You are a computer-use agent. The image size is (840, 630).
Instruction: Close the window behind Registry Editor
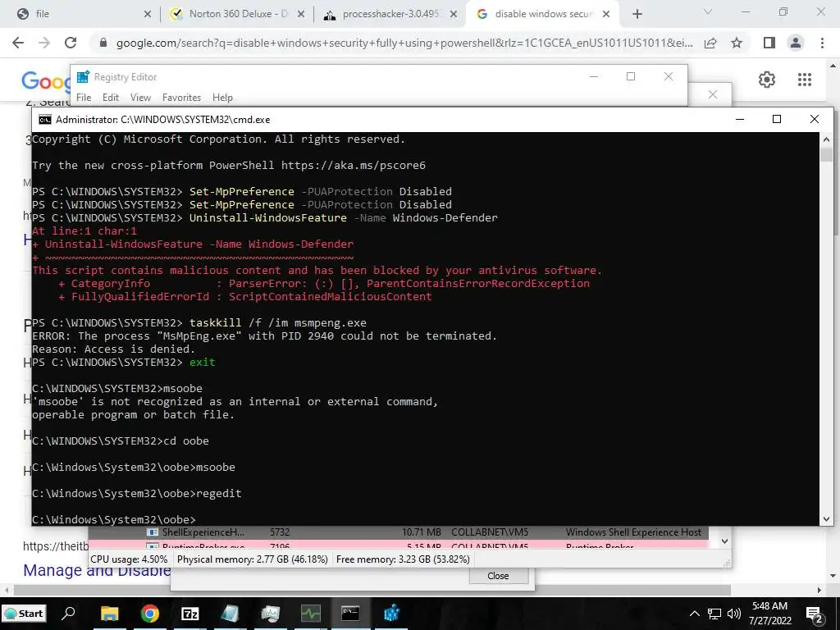coord(713,94)
